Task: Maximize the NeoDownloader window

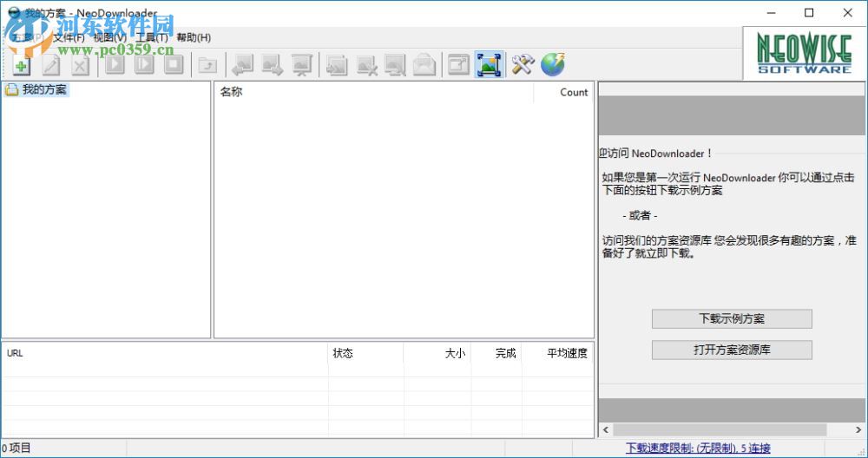Action: [809, 13]
